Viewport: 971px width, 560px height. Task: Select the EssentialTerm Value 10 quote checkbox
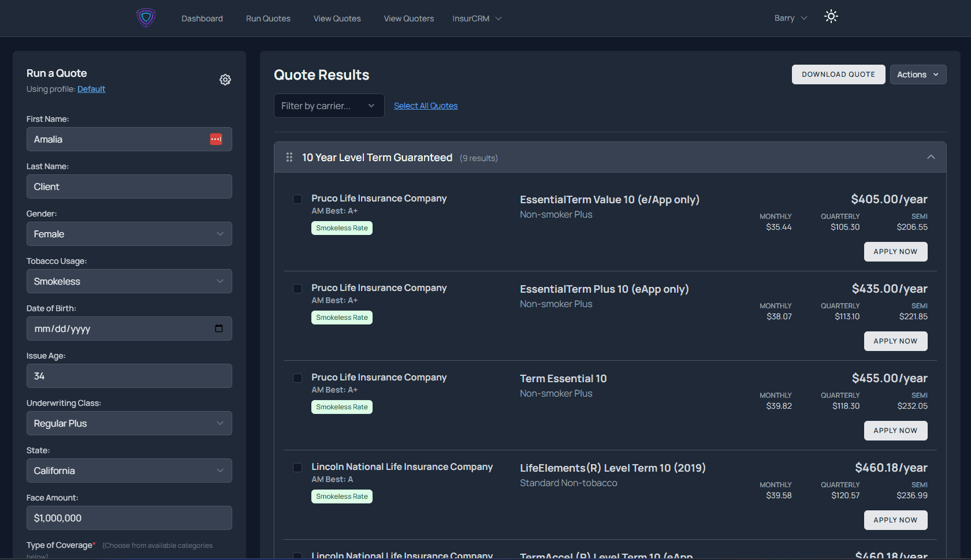[x=297, y=199]
